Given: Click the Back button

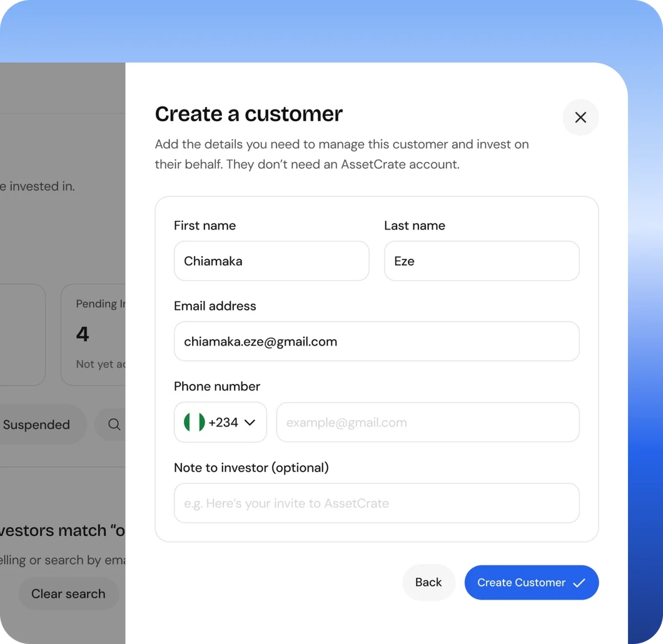Looking at the screenshot, I should tap(428, 582).
